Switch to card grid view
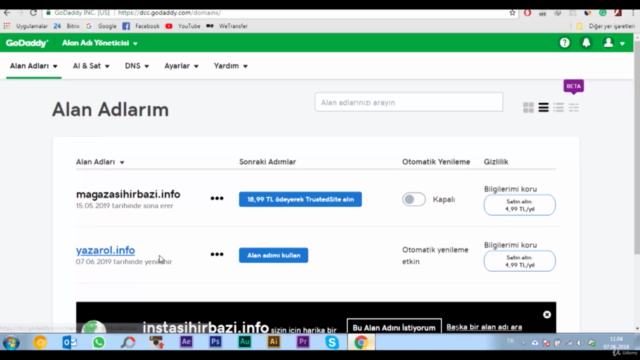Viewport: 640px width, 360px height. point(528,107)
